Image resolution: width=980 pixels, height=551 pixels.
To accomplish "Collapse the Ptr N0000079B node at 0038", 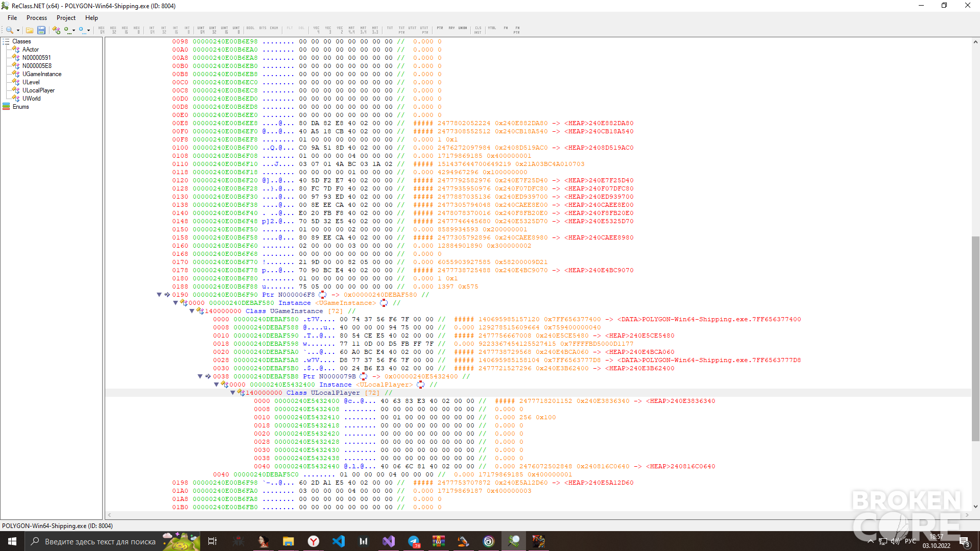I will pyautogui.click(x=200, y=376).
